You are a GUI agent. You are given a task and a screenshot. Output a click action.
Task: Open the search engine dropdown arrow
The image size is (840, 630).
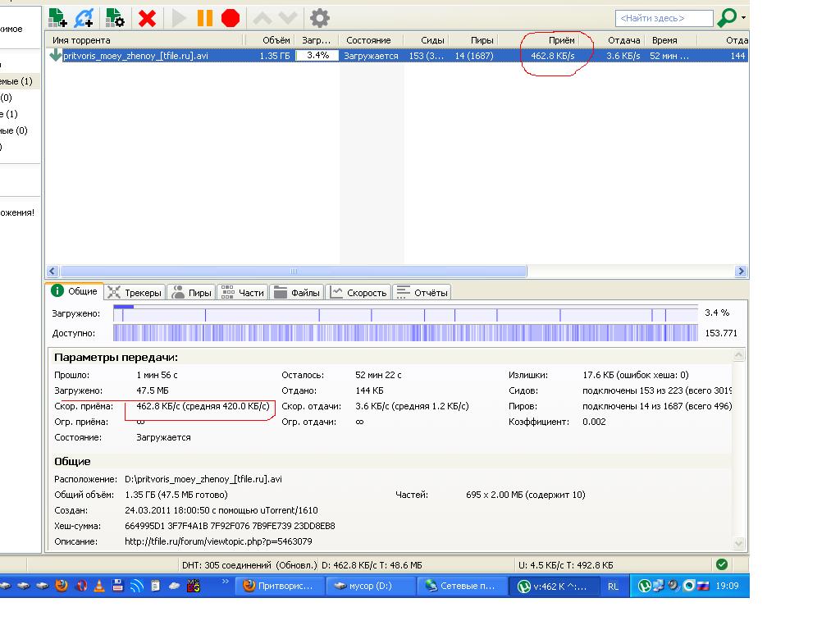tap(743, 17)
